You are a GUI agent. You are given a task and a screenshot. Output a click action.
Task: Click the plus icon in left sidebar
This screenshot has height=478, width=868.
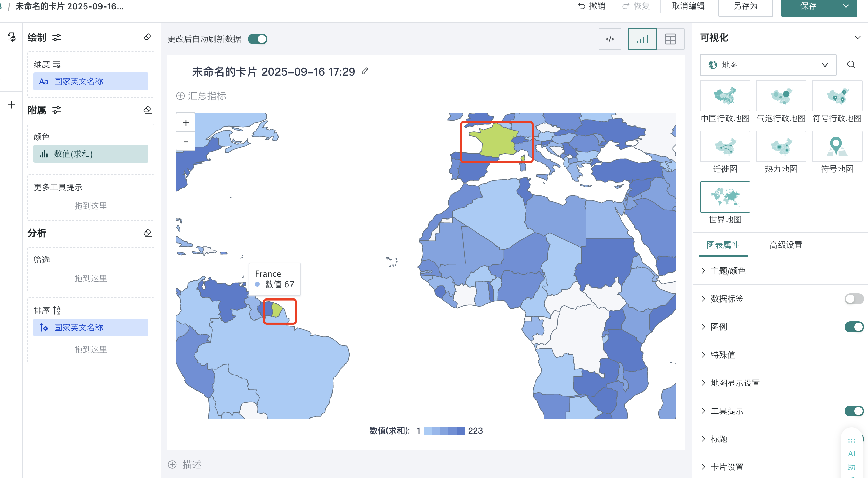(x=12, y=105)
